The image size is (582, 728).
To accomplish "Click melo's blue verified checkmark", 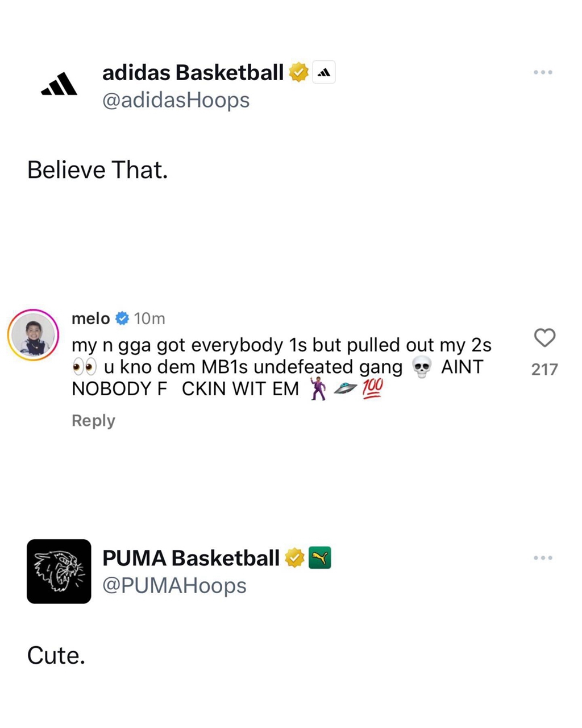I will coord(122,318).
